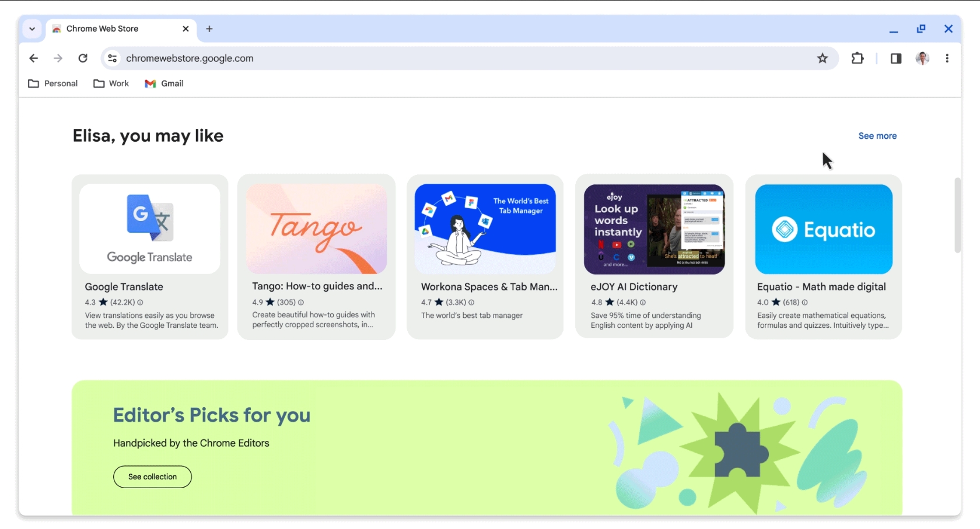
Task: View site information icon in address bar
Action: pyautogui.click(x=113, y=58)
